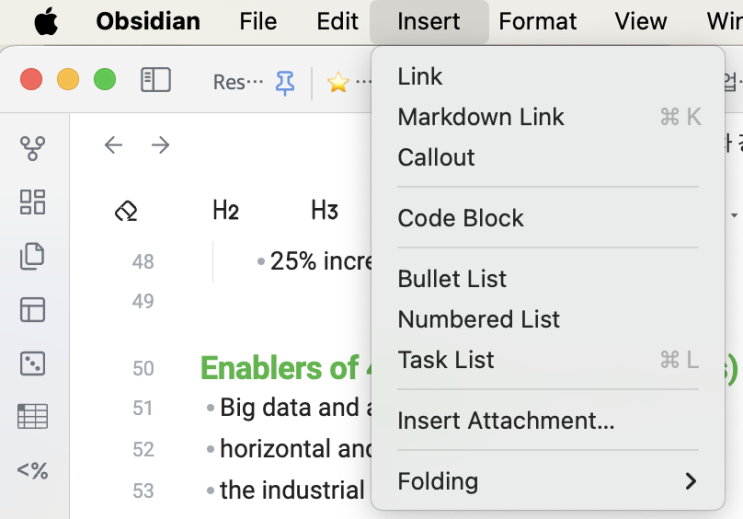Navigate back with the left arrow
The width and height of the screenshot is (743, 519).
113,146
